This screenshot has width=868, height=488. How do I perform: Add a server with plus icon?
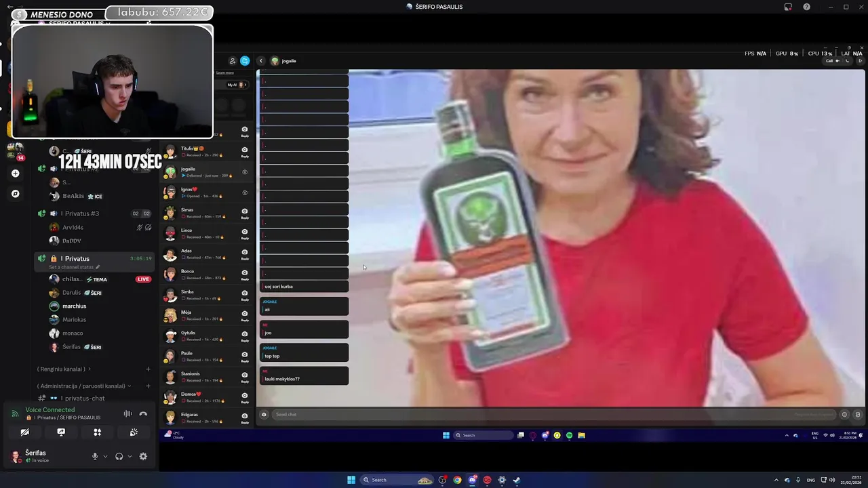(x=15, y=174)
